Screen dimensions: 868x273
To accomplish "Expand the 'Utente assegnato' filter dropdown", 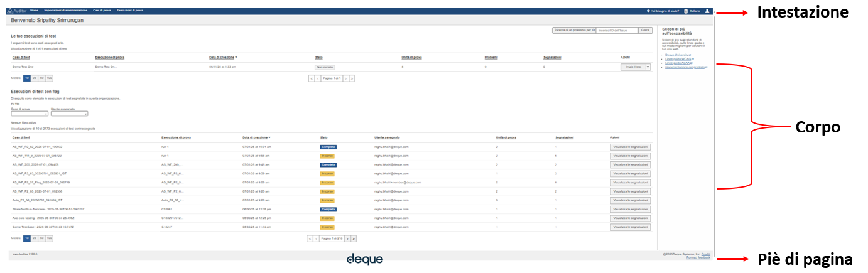I will tap(69, 114).
